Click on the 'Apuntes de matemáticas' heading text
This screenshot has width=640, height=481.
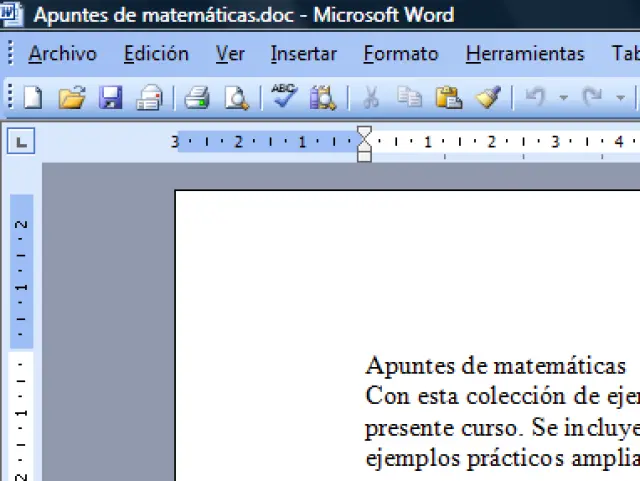(495, 366)
